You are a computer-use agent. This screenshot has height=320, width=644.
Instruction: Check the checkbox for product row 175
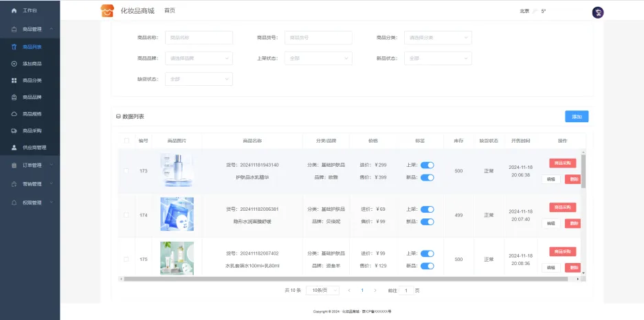click(126, 260)
